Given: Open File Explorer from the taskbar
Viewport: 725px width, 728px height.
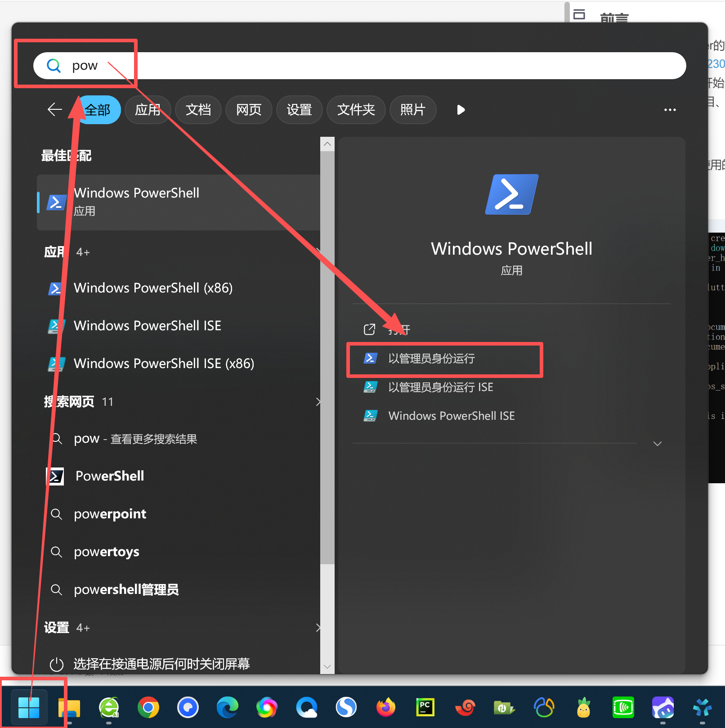Looking at the screenshot, I should point(69,708).
